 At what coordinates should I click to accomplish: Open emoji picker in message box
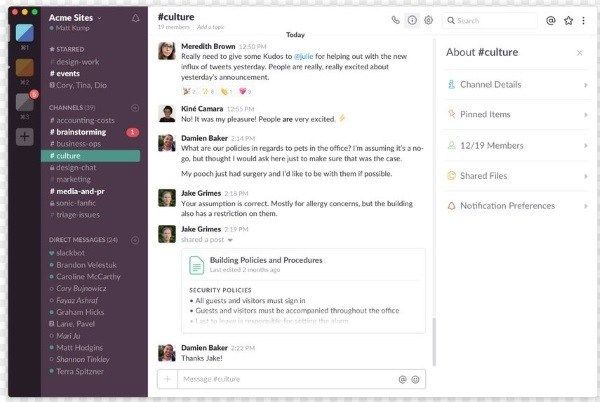click(x=416, y=380)
